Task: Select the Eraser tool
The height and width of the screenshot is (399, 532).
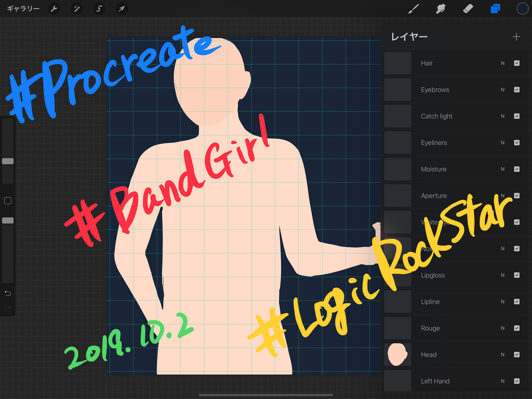Action: click(468, 9)
